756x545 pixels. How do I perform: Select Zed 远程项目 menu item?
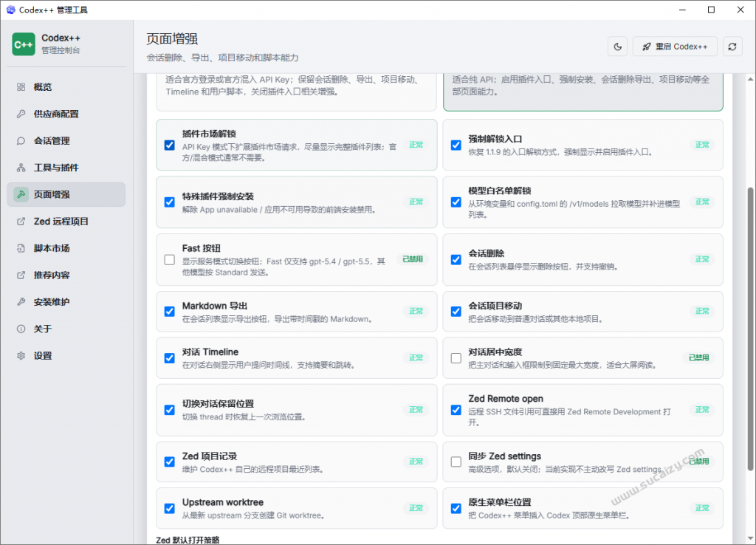click(66, 222)
